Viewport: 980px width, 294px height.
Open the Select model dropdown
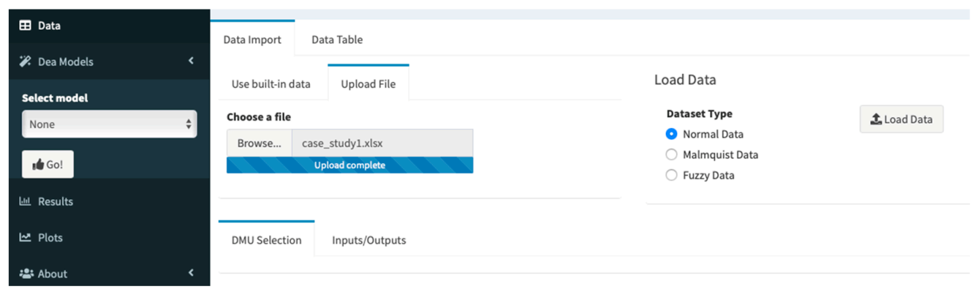point(109,125)
